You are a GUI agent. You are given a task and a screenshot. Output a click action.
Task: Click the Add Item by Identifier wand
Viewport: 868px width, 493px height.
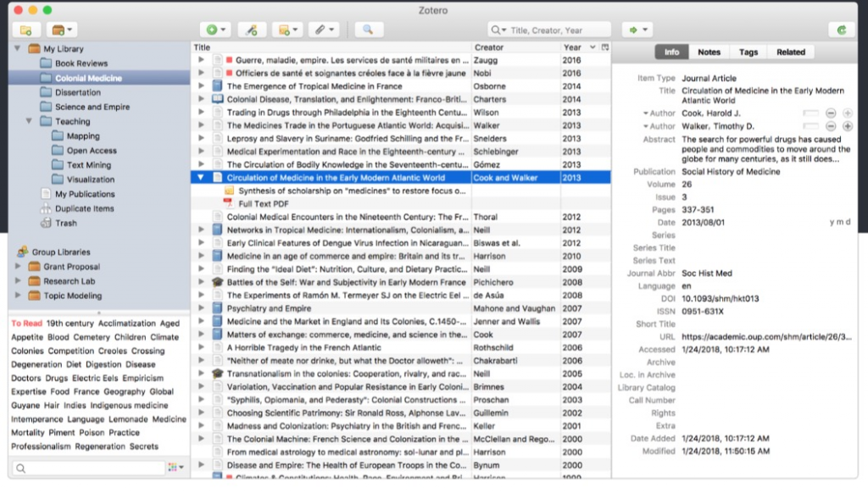pos(251,30)
